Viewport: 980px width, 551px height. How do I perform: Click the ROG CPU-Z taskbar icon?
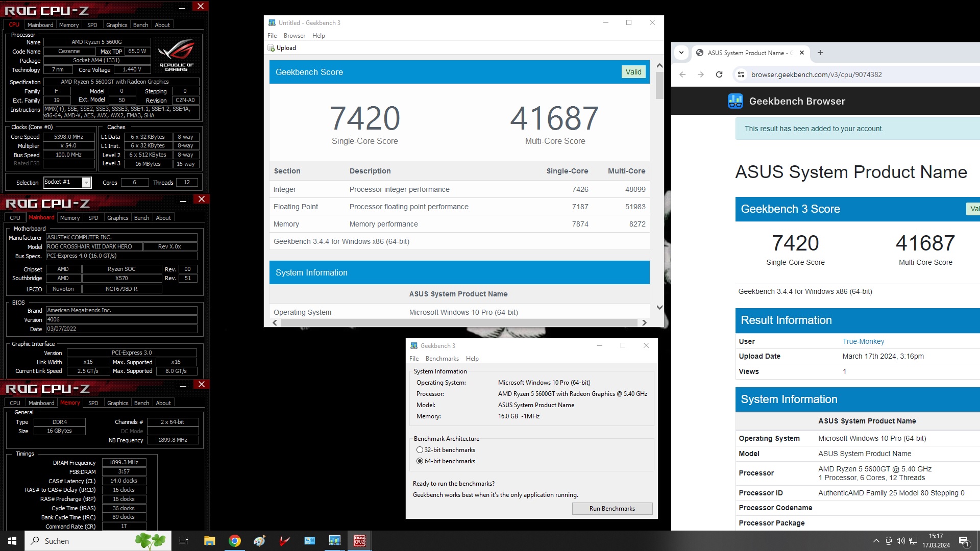[x=359, y=541]
